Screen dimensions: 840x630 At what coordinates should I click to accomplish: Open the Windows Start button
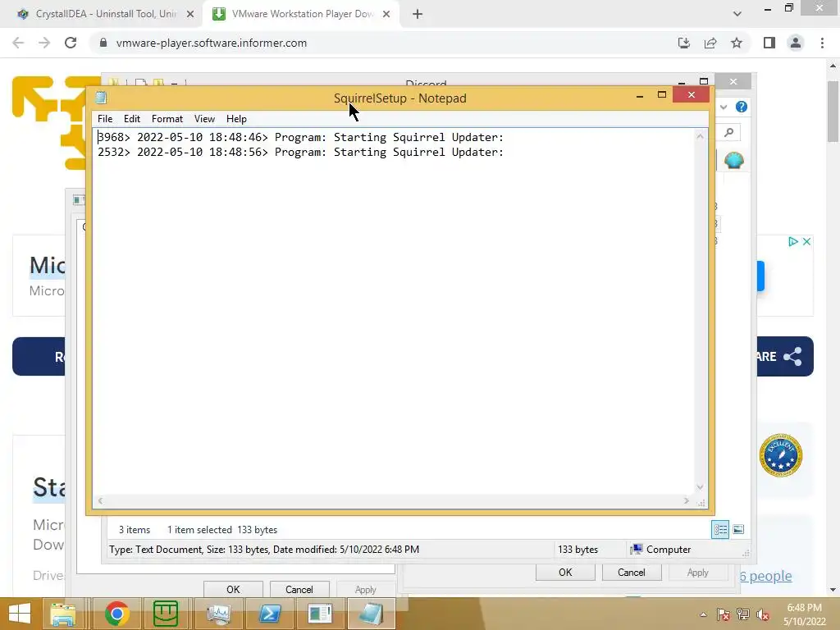(x=20, y=614)
